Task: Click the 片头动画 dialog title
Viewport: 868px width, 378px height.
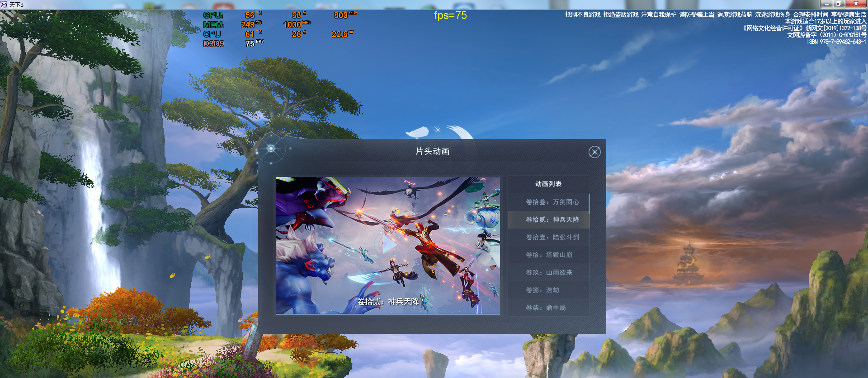Action: [x=433, y=151]
